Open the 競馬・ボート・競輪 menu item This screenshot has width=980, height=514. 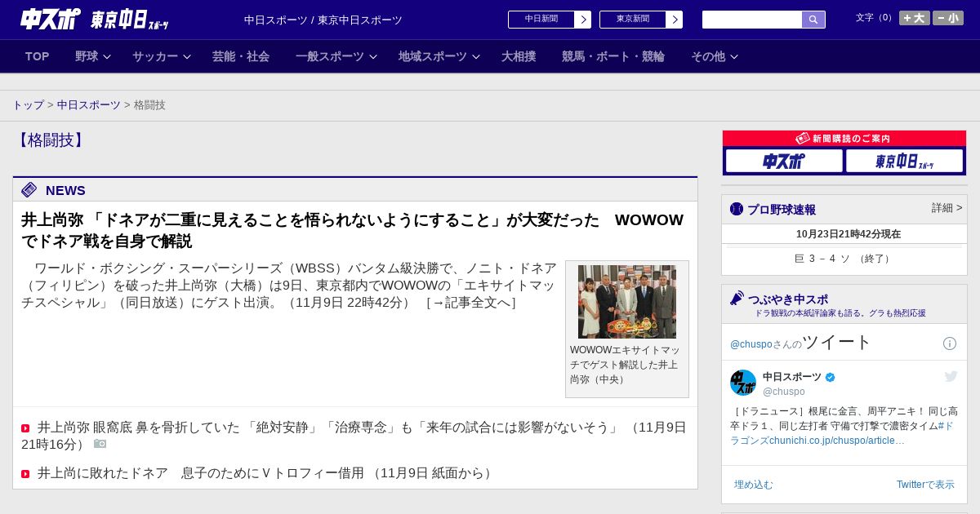[x=613, y=56]
